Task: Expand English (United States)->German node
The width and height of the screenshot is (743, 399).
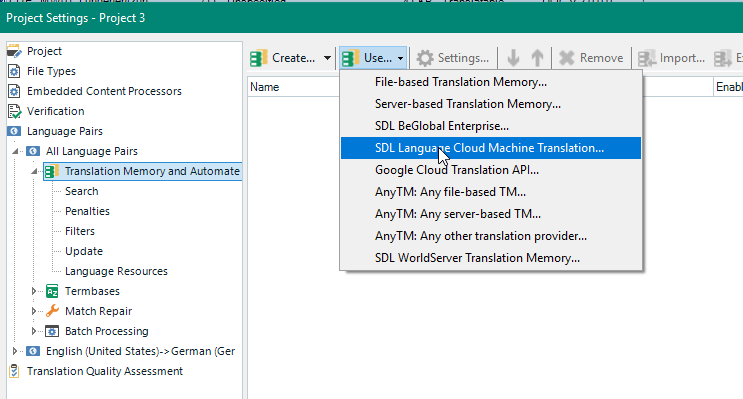Action: pos(15,351)
